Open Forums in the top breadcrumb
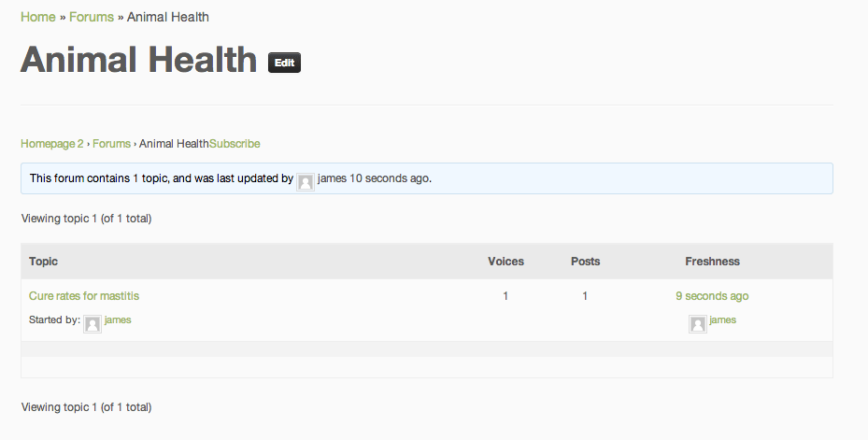 92,17
